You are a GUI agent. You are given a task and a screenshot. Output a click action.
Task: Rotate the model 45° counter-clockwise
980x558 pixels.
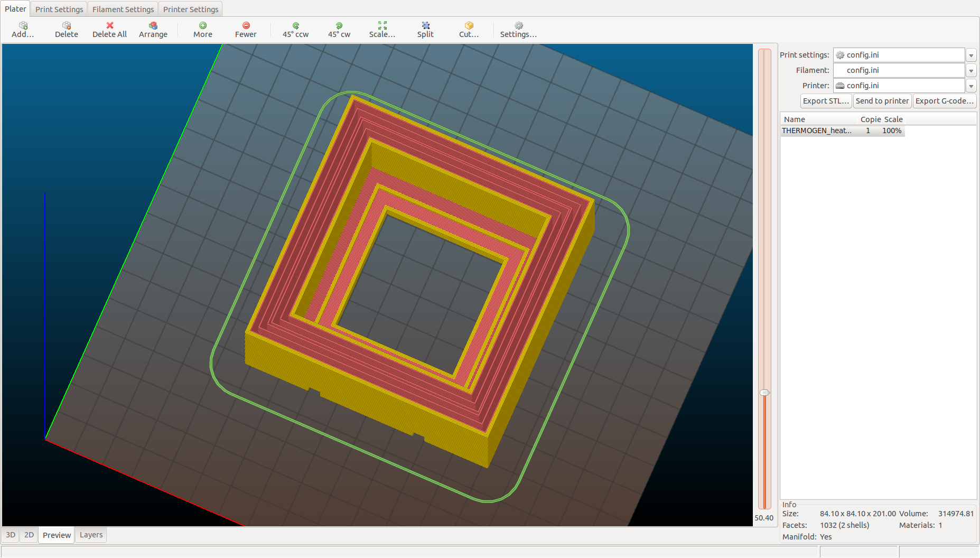coord(295,26)
